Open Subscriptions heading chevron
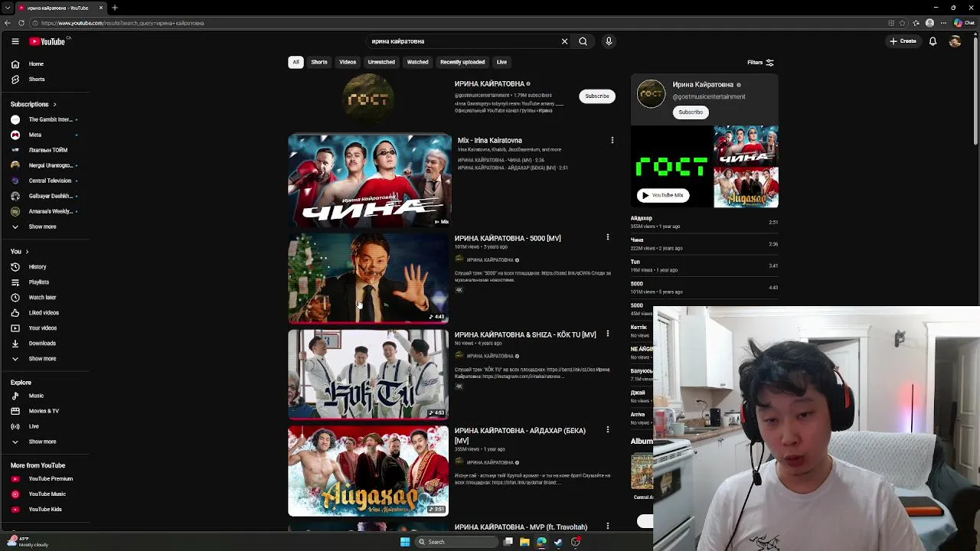The image size is (980, 551). point(54,104)
